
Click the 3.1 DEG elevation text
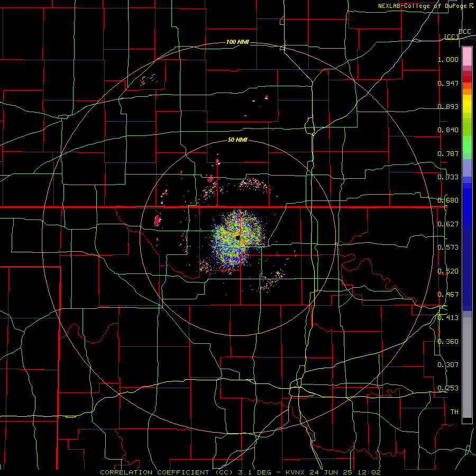[254, 472]
